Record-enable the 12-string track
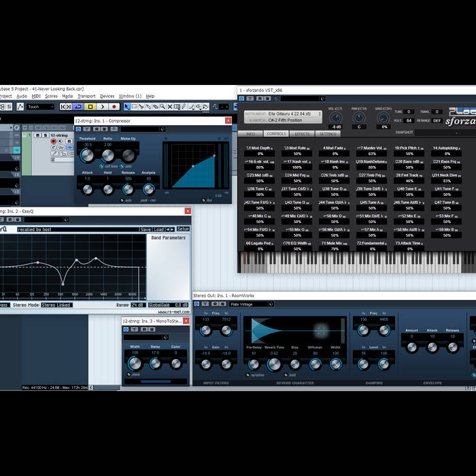The width and height of the screenshot is (476, 476). point(54,141)
